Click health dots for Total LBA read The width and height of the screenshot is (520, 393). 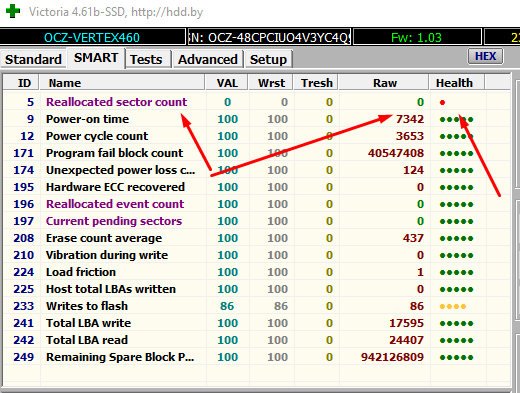click(456, 340)
